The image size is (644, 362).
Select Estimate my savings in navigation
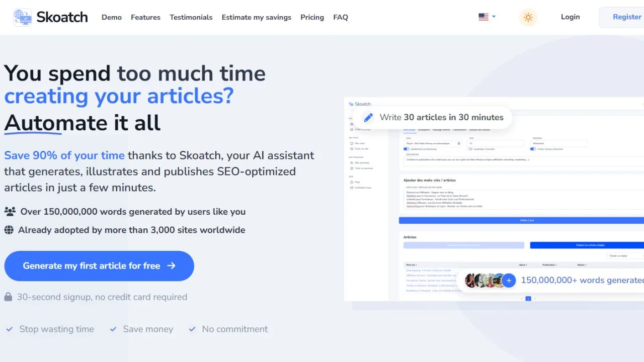click(257, 17)
